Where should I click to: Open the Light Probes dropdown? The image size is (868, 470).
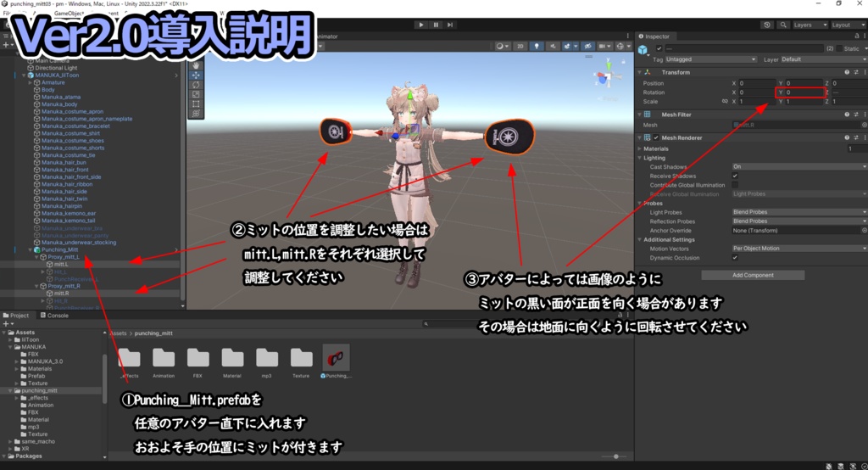point(798,212)
